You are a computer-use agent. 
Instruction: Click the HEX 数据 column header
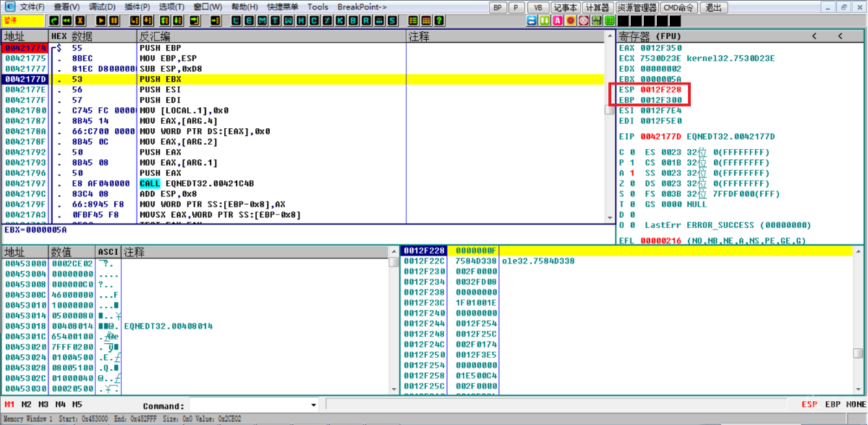point(93,36)
